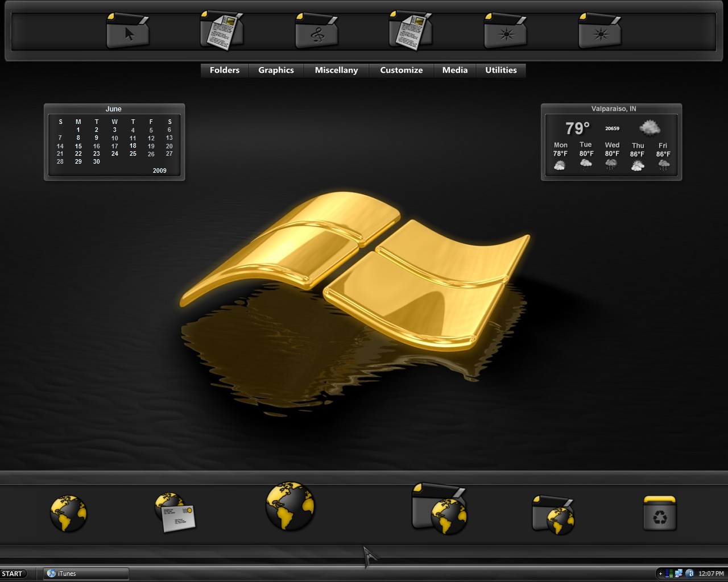
Task: Switch to the Folders tab
Action: click(225, 70)
